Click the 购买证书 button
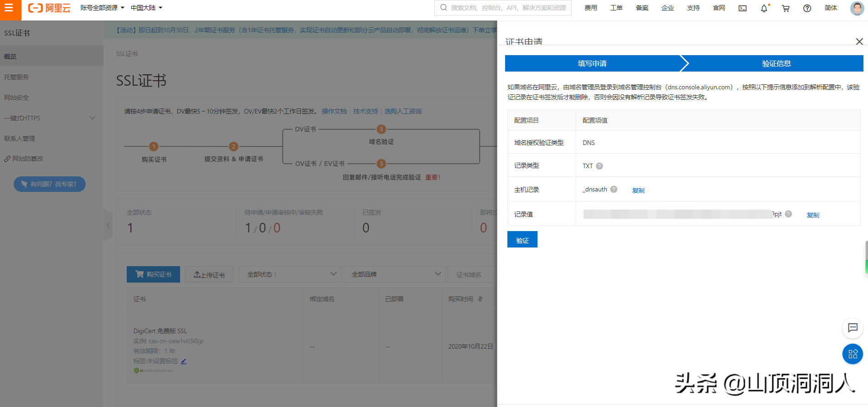 (x=153, y=274)
